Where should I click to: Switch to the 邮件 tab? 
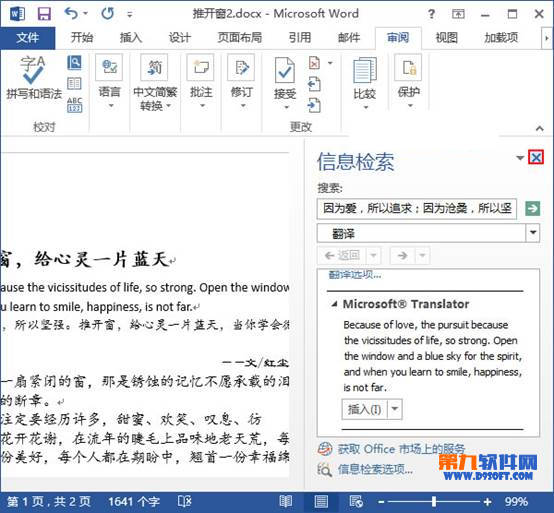[349, 37]
